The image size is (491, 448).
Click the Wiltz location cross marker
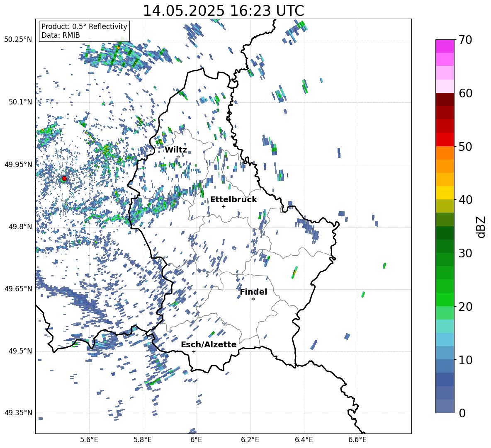point(178,157)
